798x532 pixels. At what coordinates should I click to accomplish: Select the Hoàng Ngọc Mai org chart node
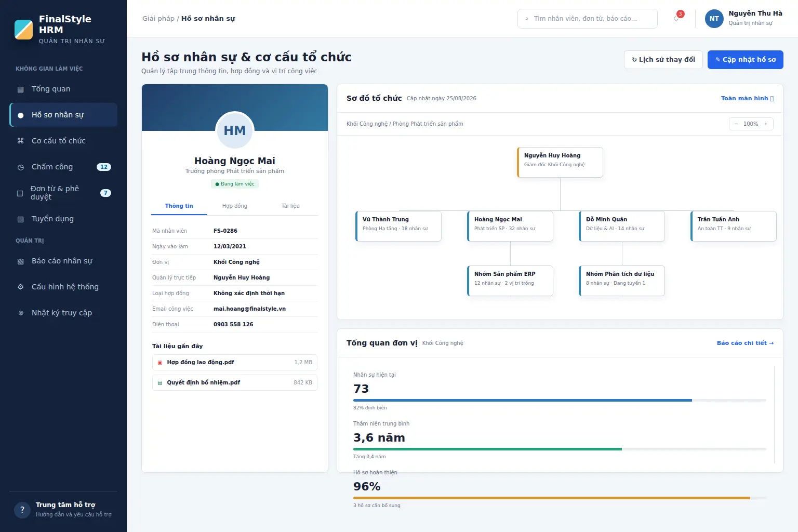click(x=510, y=226)
